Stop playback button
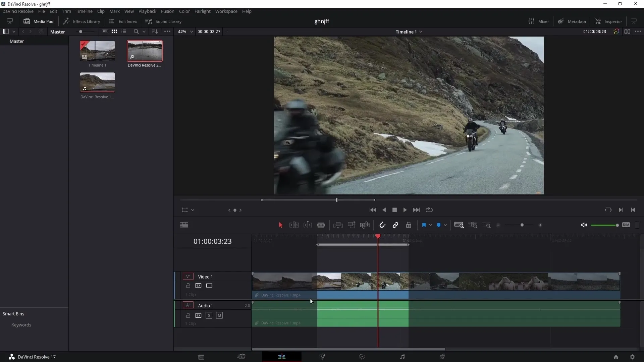The image size is (644, 362). pos(394,210)
